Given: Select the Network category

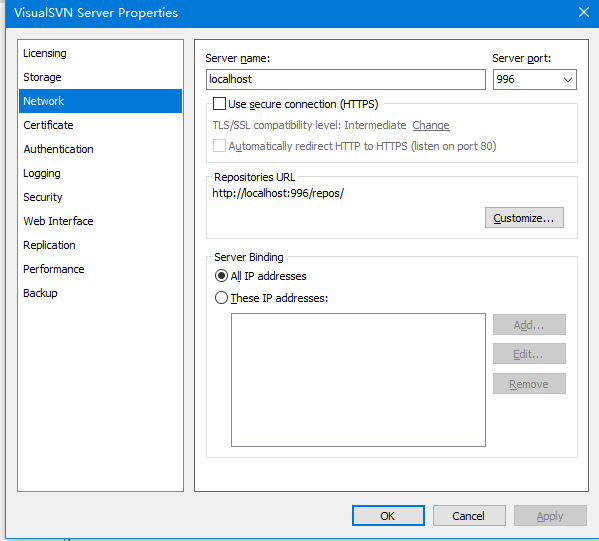Looking at the screenshot, I should (x=100, y=101).
